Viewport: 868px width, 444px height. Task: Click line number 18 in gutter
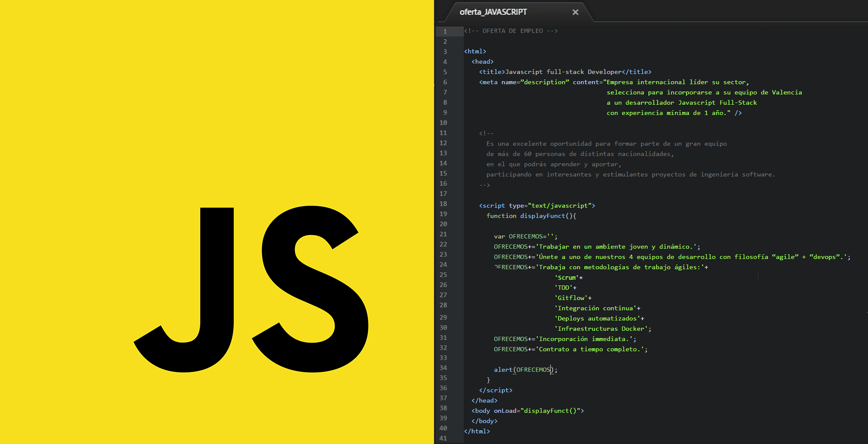[x=443, y=204]
